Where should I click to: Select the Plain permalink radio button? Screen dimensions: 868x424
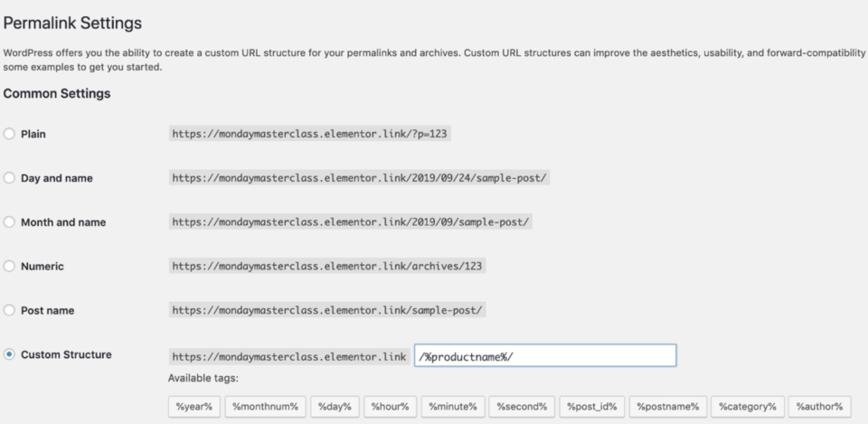click(x=9, y=134)
